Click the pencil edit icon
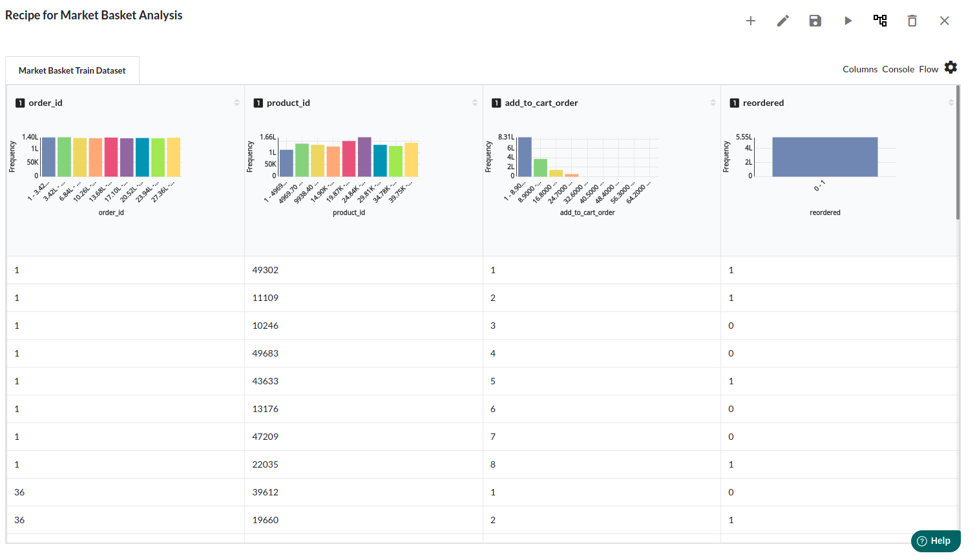The width and height of the screenshot is (977, 560). 783,21
